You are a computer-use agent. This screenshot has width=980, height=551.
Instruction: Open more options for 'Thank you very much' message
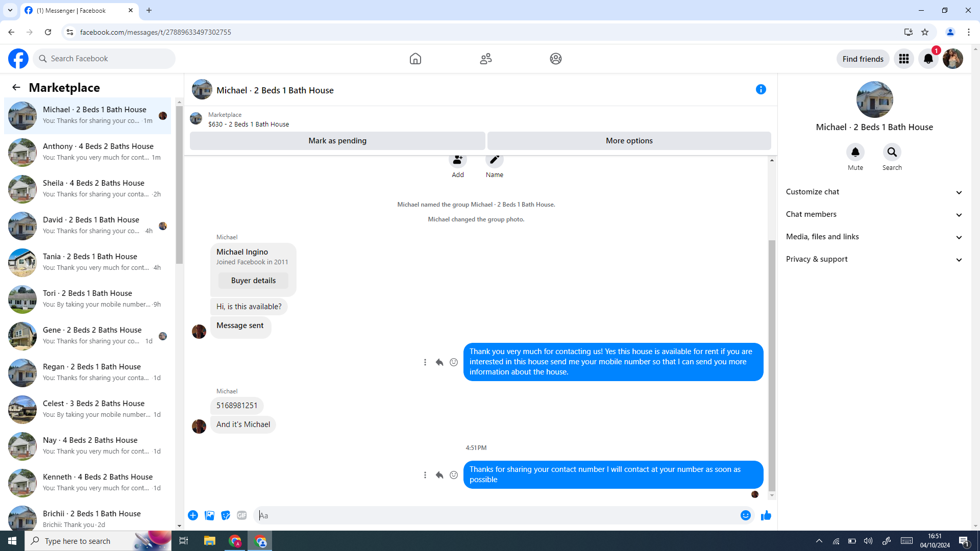tap(425, 362)
